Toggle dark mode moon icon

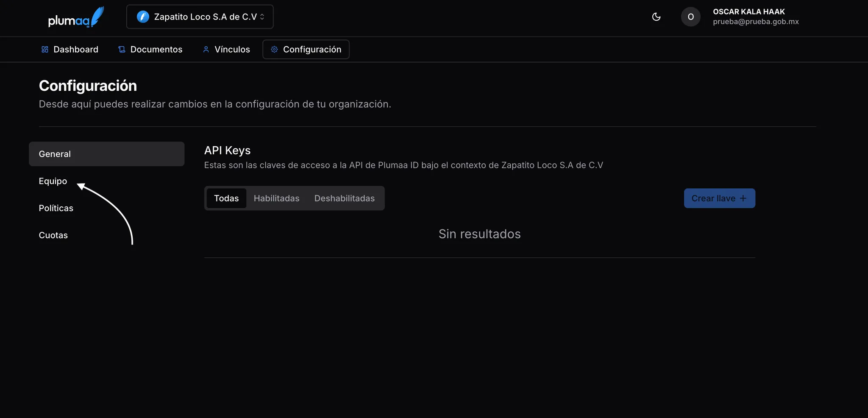656,17
